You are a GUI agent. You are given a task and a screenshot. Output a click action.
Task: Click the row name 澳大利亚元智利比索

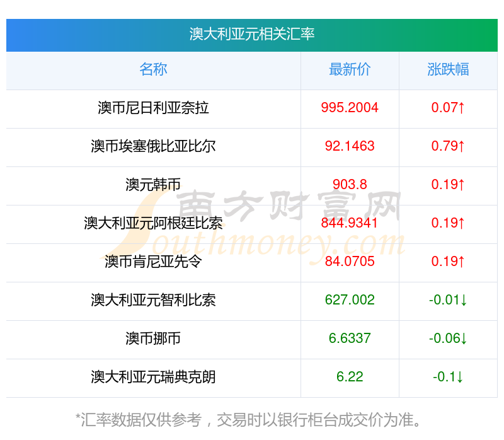coord(153,300)
